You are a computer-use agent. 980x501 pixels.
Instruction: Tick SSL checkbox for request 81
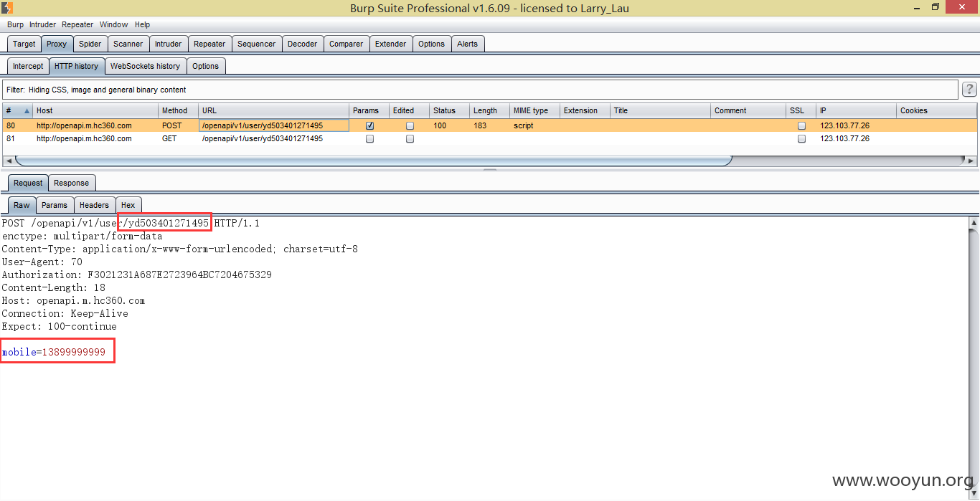801,139
